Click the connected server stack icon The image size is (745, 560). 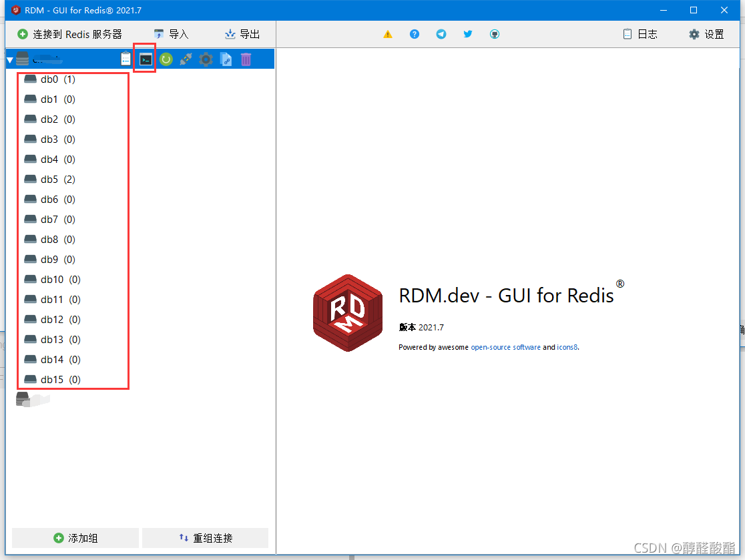[22, 59]
